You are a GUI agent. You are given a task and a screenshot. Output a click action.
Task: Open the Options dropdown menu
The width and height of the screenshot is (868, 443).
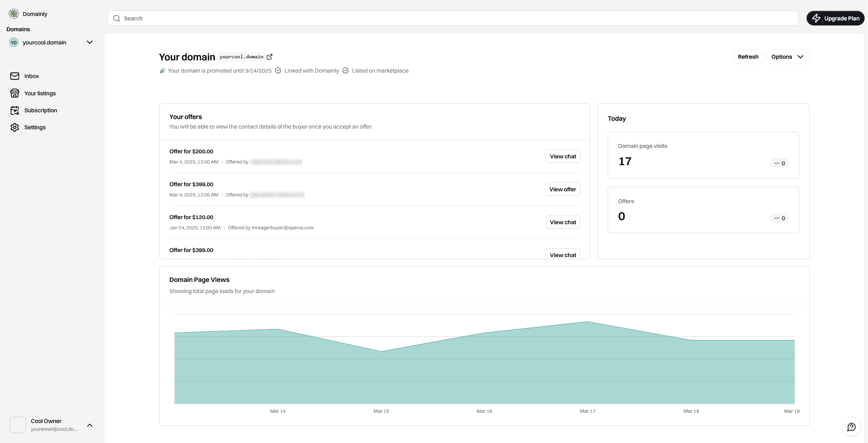788,57
